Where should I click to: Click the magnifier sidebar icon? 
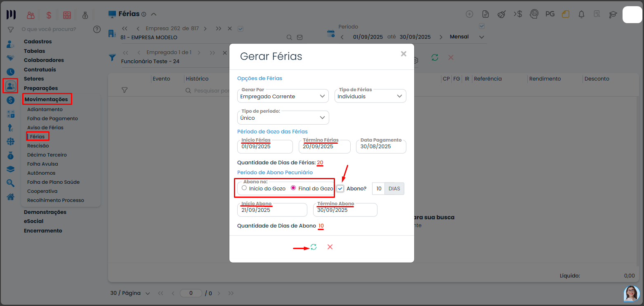click(10, 183)
